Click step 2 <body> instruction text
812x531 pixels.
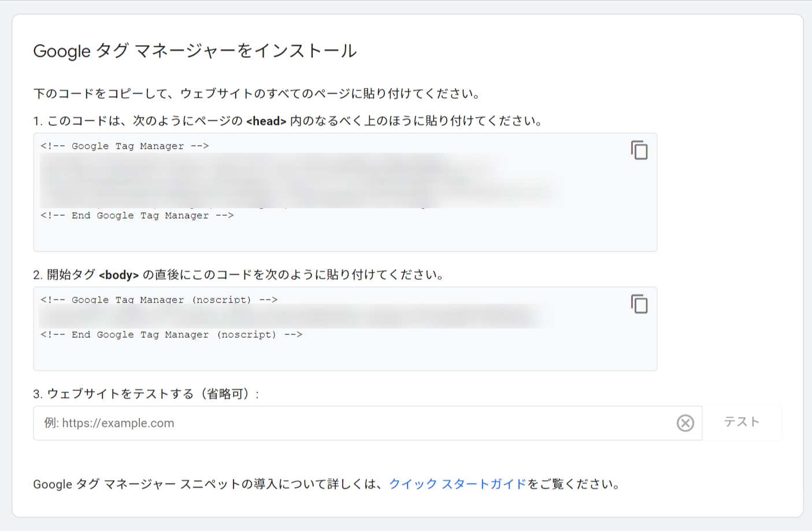[x=239, y=275]
